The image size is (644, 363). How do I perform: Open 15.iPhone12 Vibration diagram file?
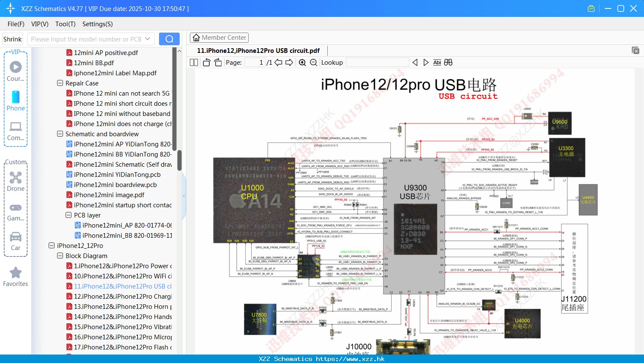119,327
